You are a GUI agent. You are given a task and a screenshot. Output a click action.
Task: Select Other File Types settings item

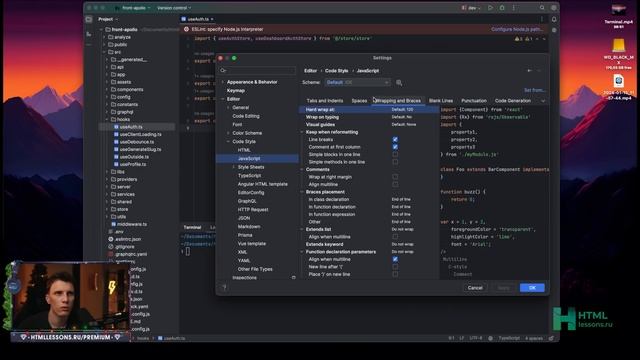coord(255,269)
